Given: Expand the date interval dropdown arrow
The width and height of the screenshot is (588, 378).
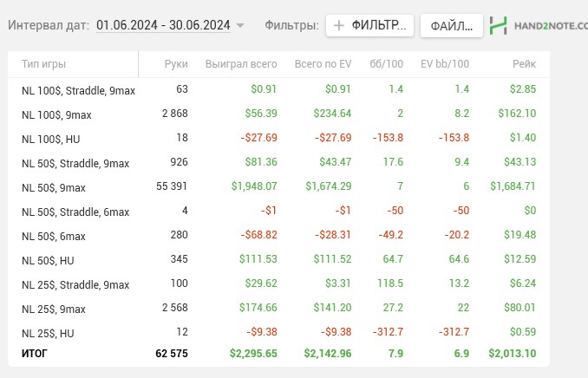Looking at the screenshot, I should click(240, 26).
